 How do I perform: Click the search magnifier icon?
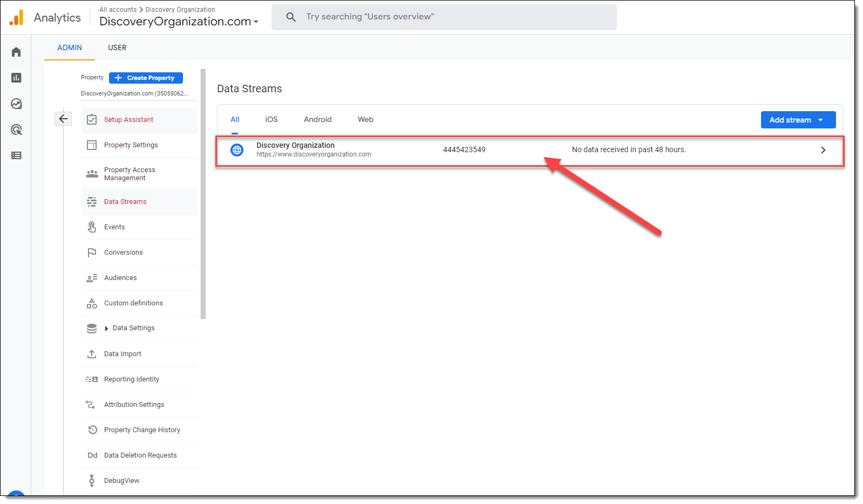[291, 17]
